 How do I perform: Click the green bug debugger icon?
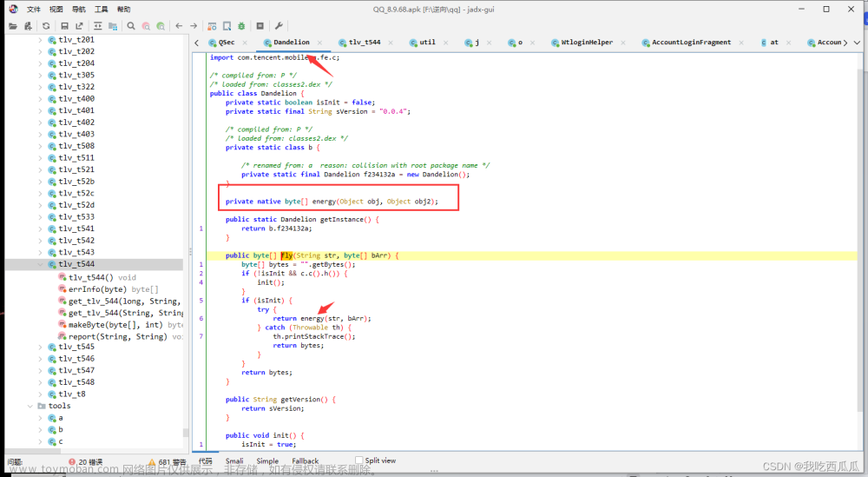point(241,26)
